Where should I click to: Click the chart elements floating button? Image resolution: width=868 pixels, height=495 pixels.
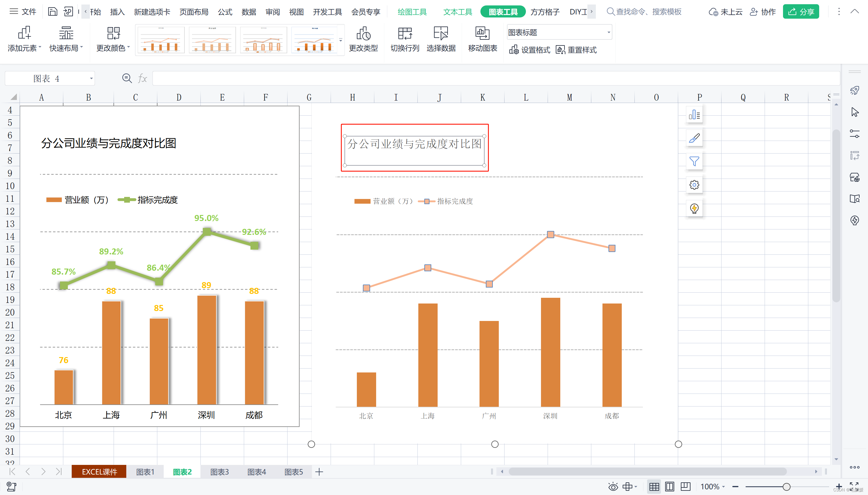[x=694, y=115]
